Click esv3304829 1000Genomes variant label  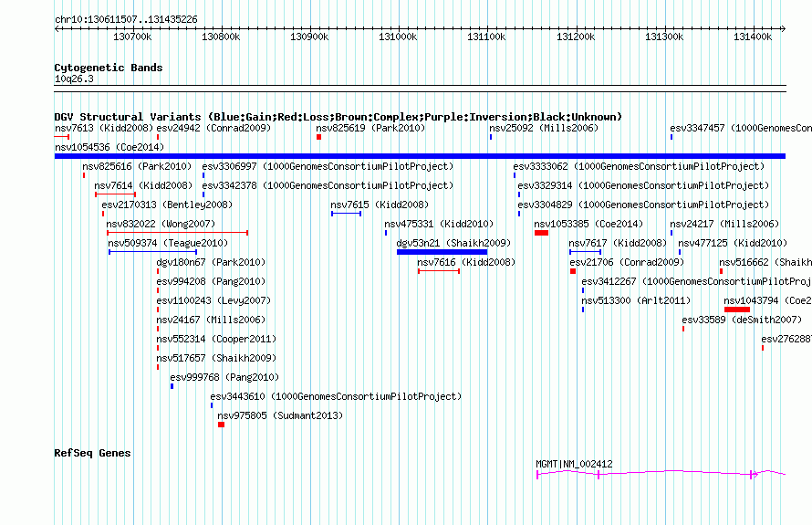[644, 205]
